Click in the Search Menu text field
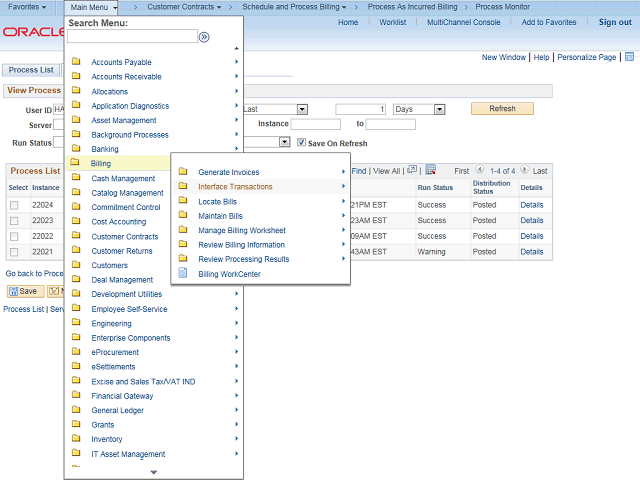Viewport: 640px width, 480px height. click(132, 37)
